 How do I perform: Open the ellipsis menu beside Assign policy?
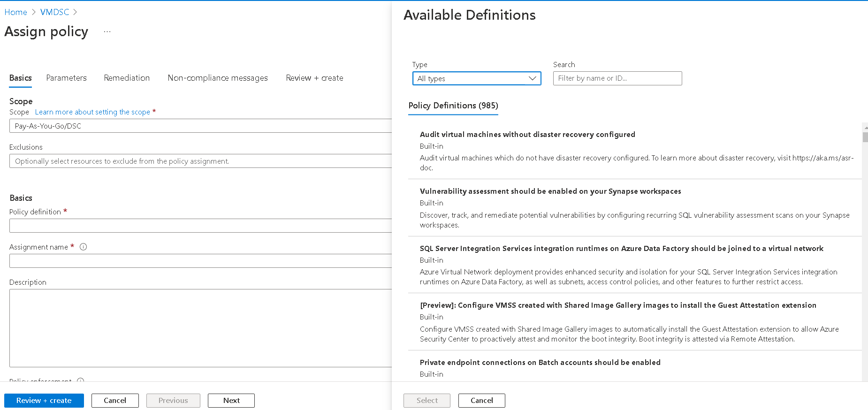pyautogui.click(x=107, y=31)
